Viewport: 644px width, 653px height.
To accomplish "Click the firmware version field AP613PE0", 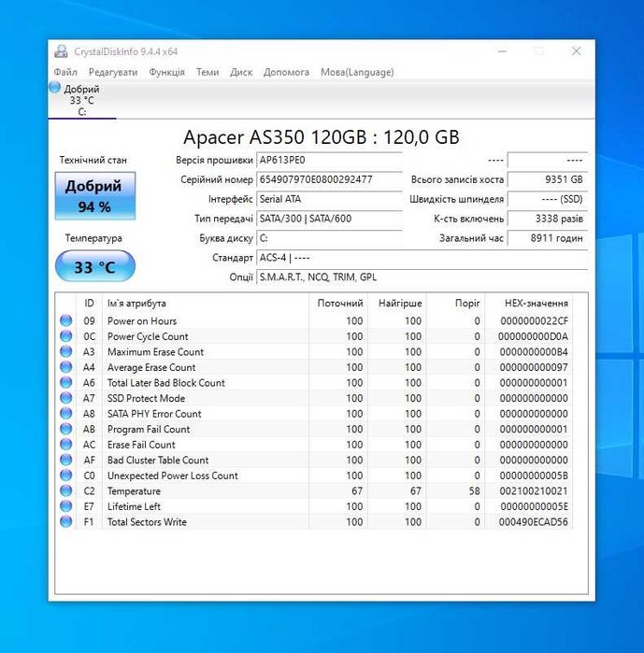I will coord(329,161).
